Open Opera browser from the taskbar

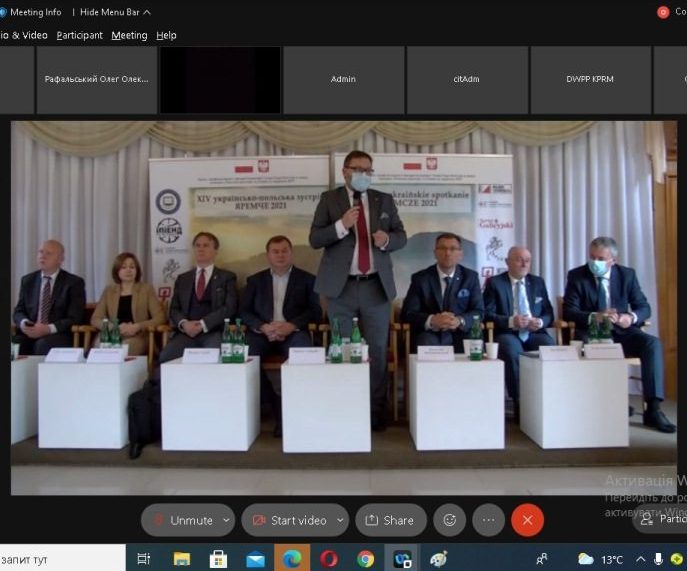(329, 559)
